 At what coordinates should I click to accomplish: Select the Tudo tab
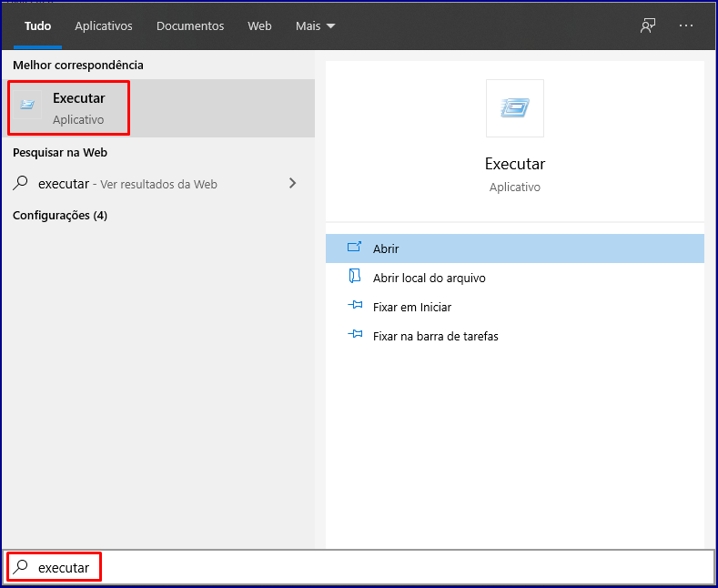(x=37, y=26)
